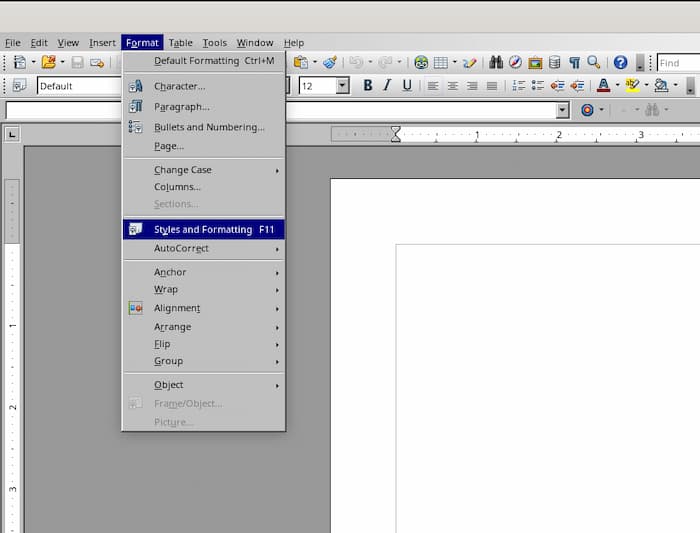Click the Styles and Formatting toolbar icon
700x533 pixels.
coord(19,85)
